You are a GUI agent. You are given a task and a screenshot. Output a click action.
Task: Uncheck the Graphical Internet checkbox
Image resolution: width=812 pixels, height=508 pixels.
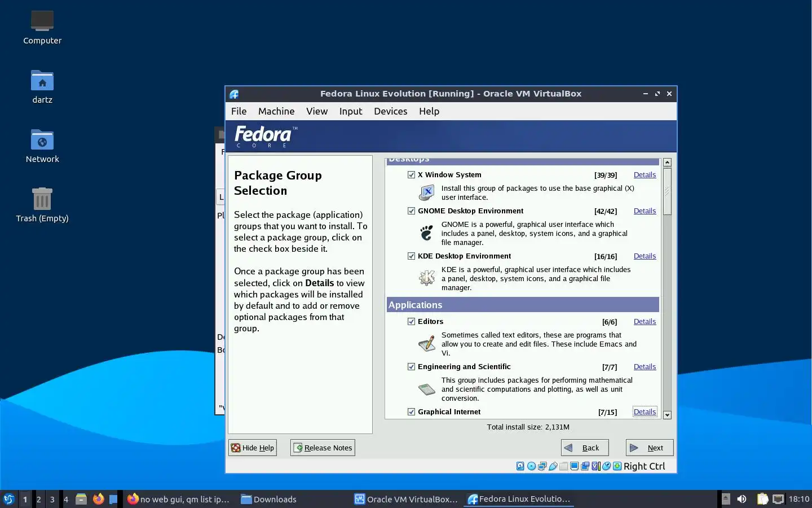click(x=411, y=412)
